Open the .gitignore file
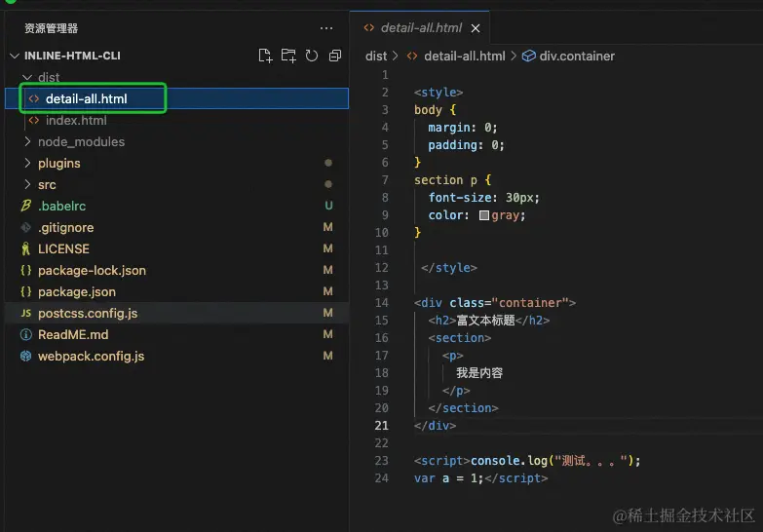 tap(176, 227)
